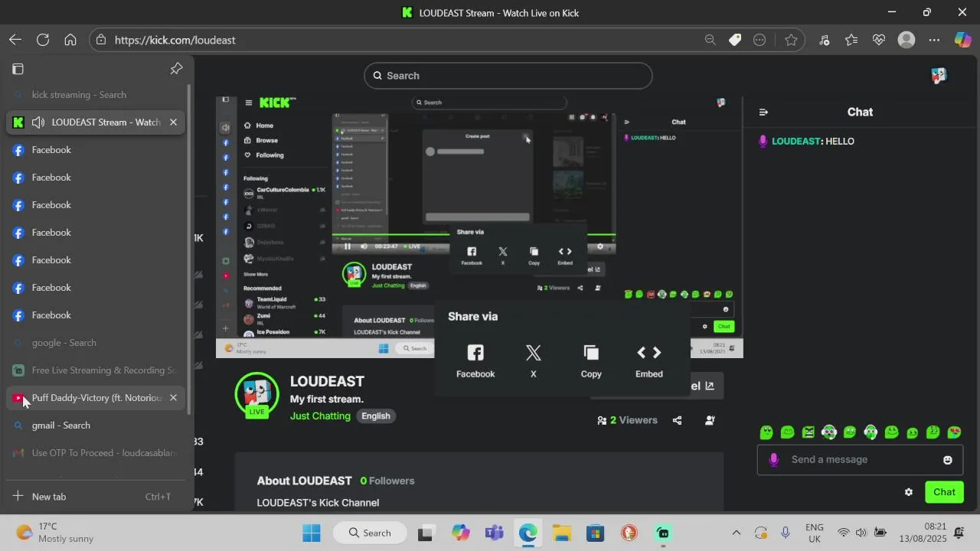Screen dimensions: 980x551
Task: Close the Puff Daddy-Victory tab
Action: coord(173,398)
